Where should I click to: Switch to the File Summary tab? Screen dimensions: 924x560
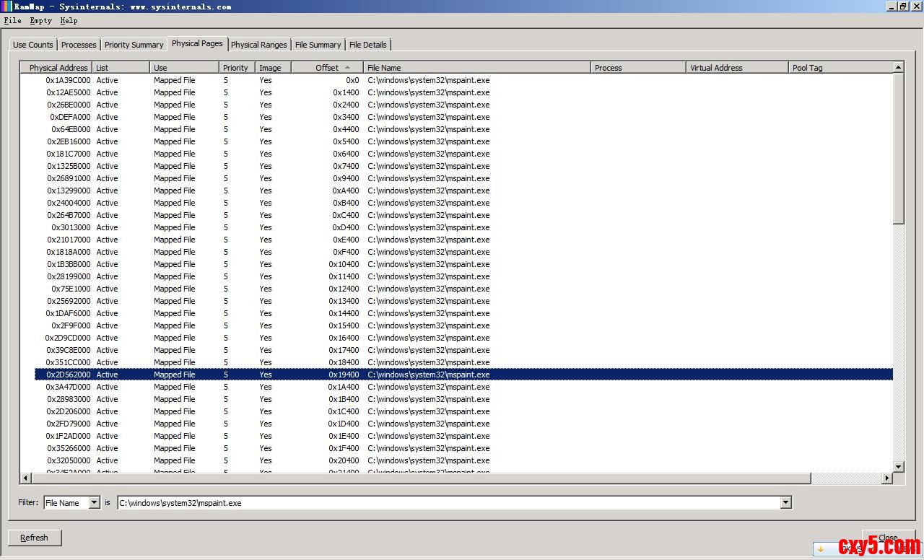pos(318,45)
